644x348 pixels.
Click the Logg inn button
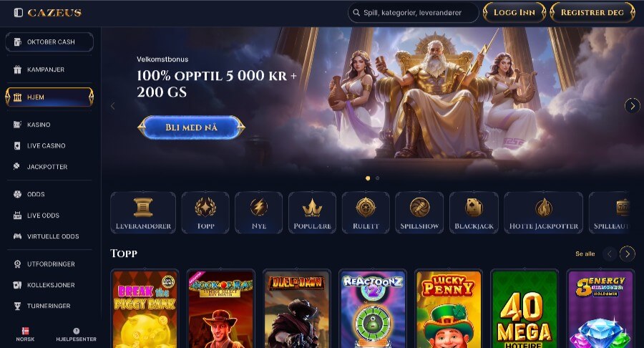[514, 13]
